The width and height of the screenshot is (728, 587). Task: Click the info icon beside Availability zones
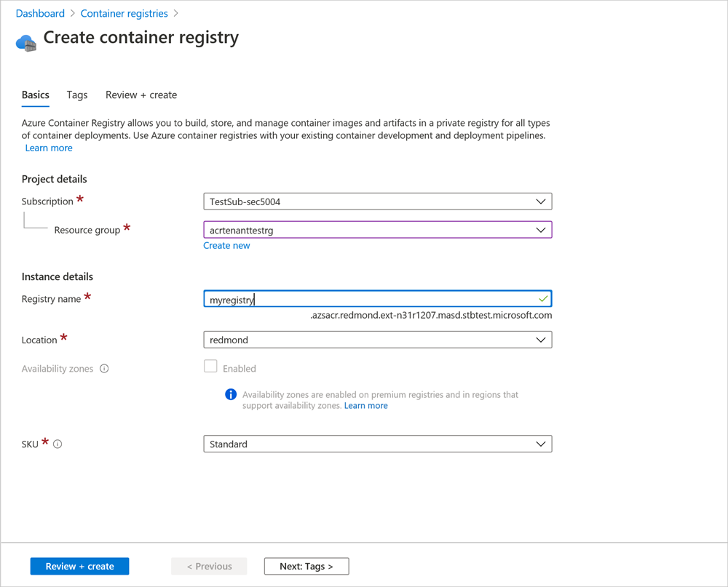click(x=104, y=369)
